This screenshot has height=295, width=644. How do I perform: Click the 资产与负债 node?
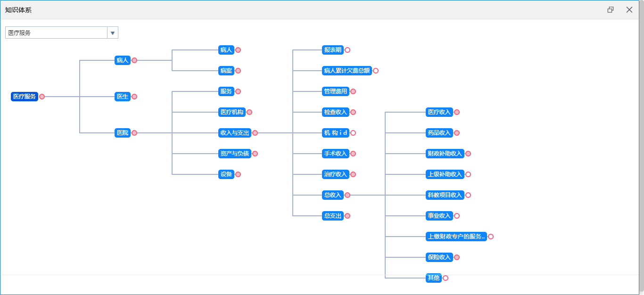coord(234,154)
